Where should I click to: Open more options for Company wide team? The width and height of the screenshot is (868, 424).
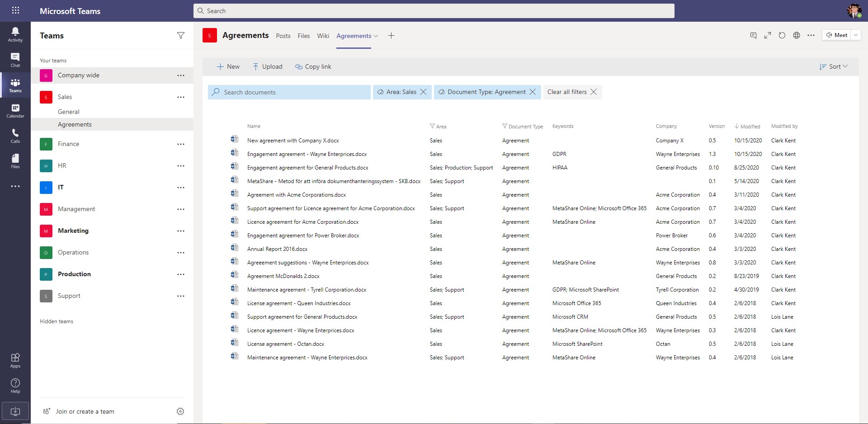[x=181, y=75]
